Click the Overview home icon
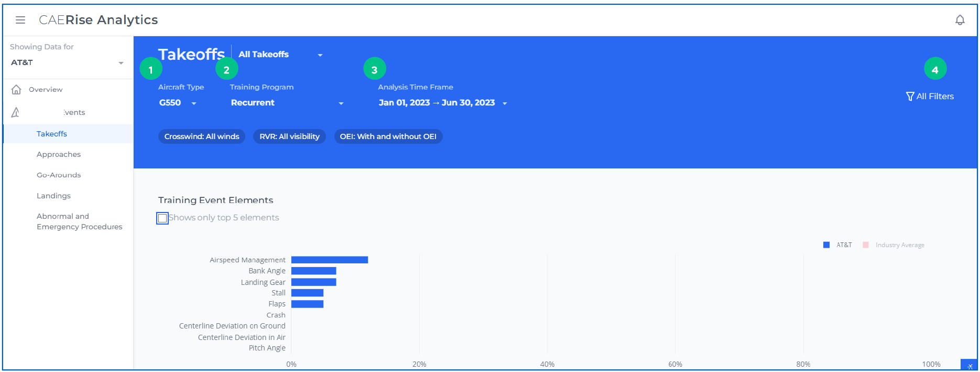The width and height of the screenshot is (980, 372). (x=16, y=90)
